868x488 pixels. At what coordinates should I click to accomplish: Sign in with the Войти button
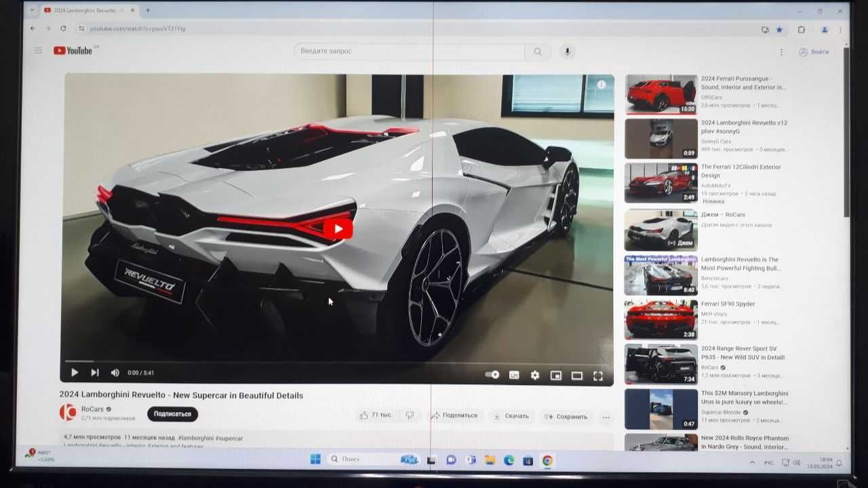click(x=814, y=52)
